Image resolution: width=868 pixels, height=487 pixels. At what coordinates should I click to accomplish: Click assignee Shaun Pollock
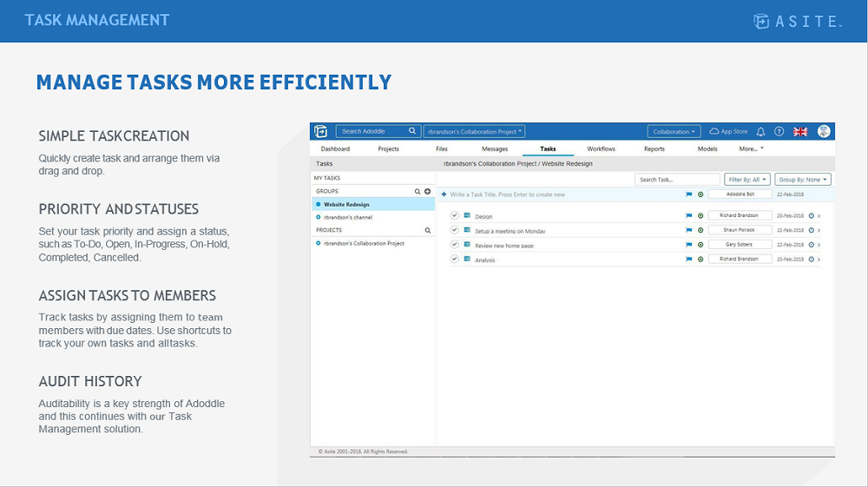click(739, 230)
